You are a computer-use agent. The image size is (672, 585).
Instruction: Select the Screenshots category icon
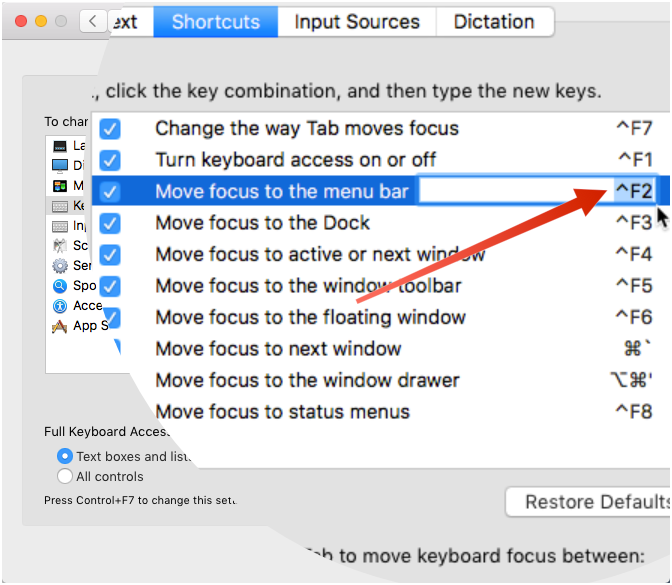pos(60,246)
